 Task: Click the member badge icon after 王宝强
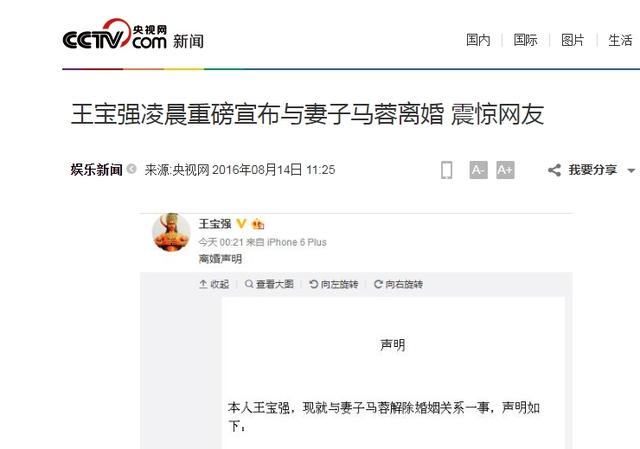[x=258, y=224]
